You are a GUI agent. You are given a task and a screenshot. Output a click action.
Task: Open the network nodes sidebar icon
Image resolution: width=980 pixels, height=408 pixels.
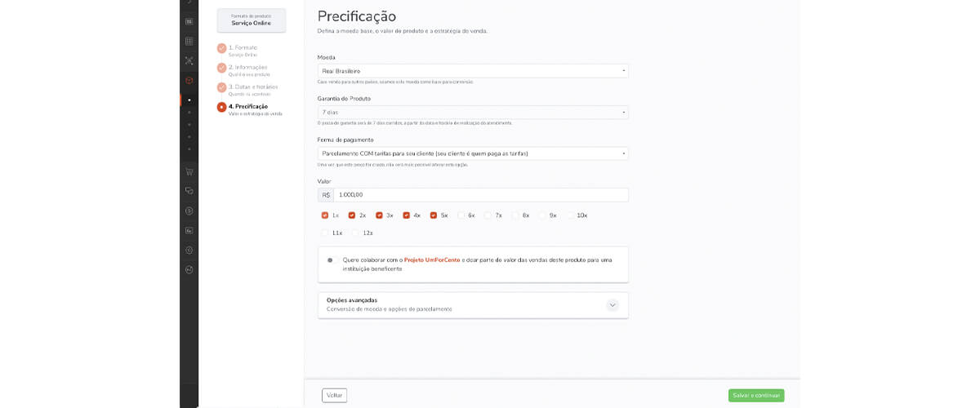click(189, 60)
